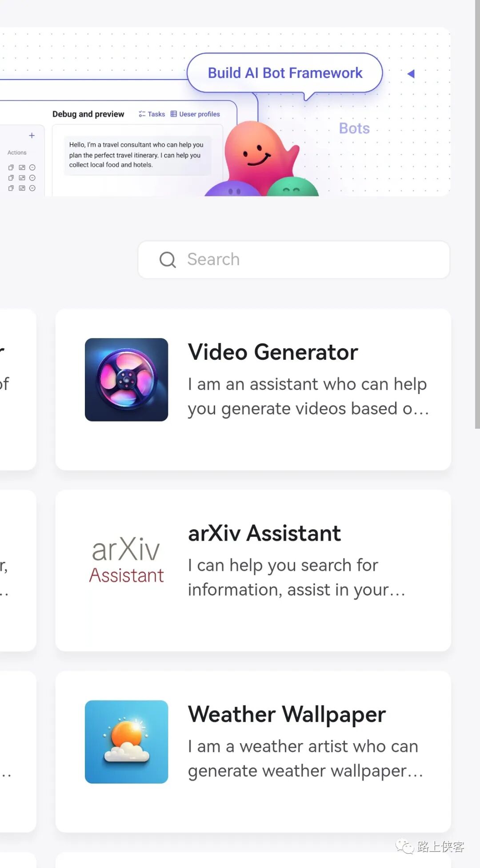The image size is (480, 868).
Task: Click the arXiv Assistant logo
Action: [x=126, y=561]
